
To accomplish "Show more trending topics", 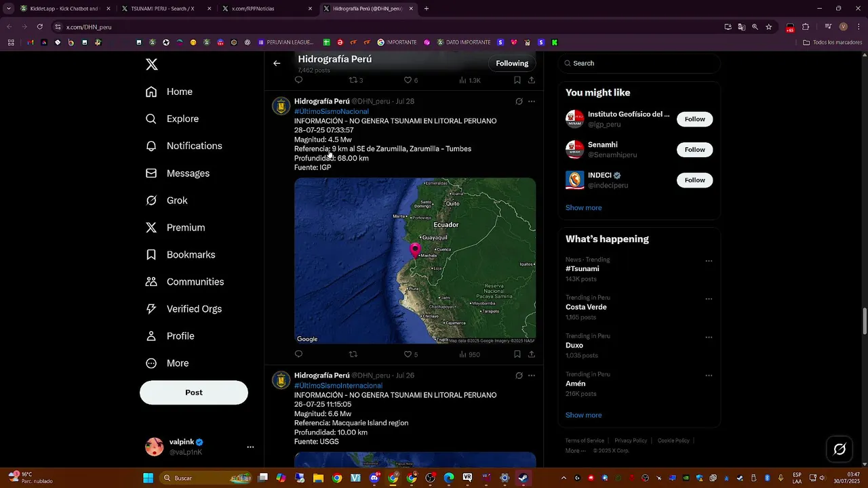I will point(583,415).
